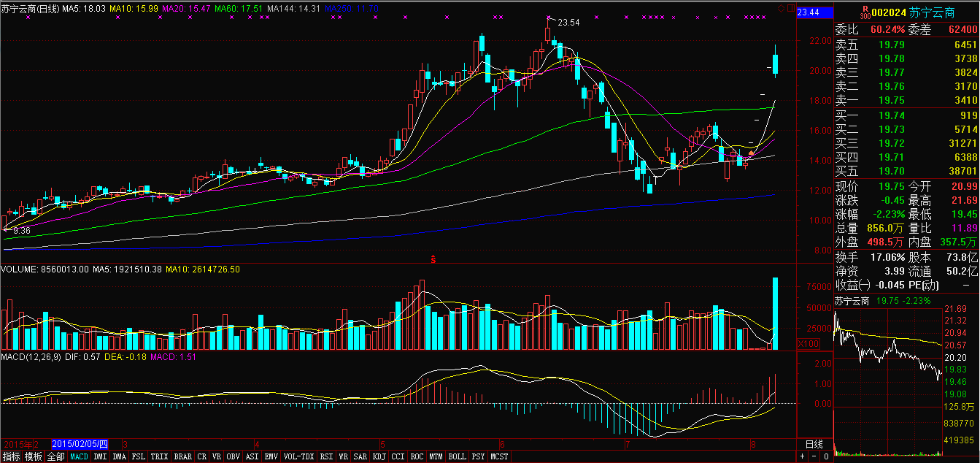Switch to the CCI indicator tab
Viewport: 980px width, 463px height.
398,456
